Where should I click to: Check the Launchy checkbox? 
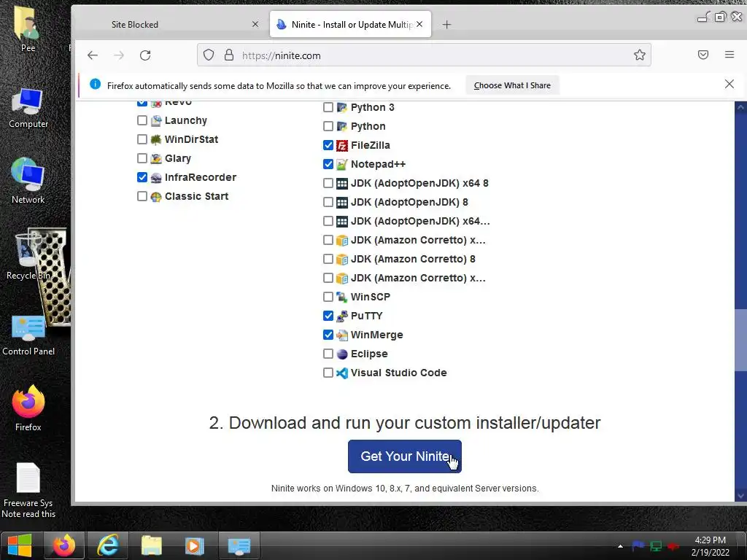(142, 120)
